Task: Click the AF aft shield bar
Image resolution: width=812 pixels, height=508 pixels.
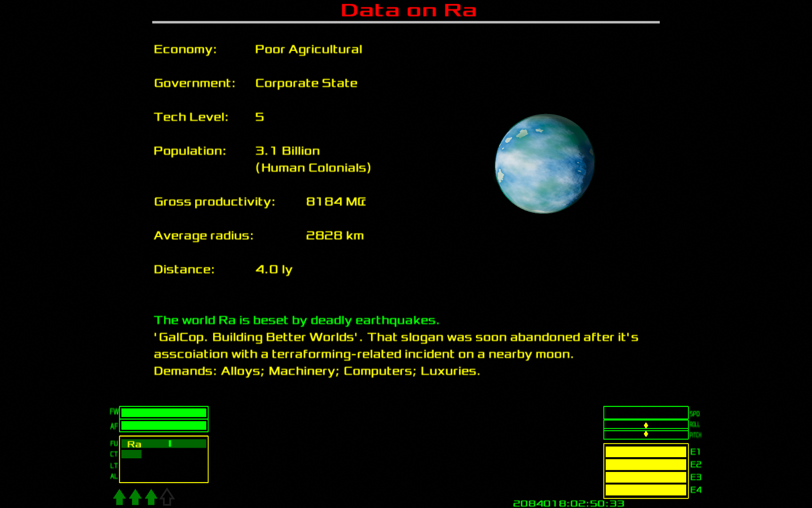Action: click(164, 426)
